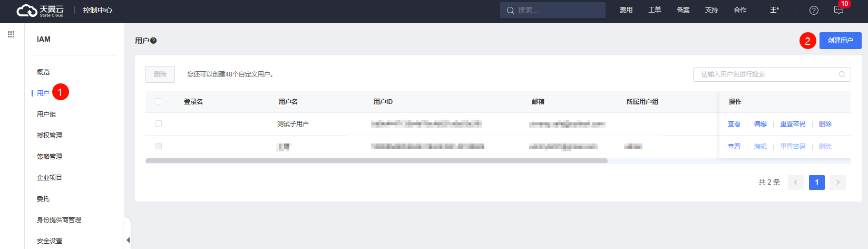Toggle the select-all checkbox in table header
This screenshot has height=249, width=868.
[158, 101]
